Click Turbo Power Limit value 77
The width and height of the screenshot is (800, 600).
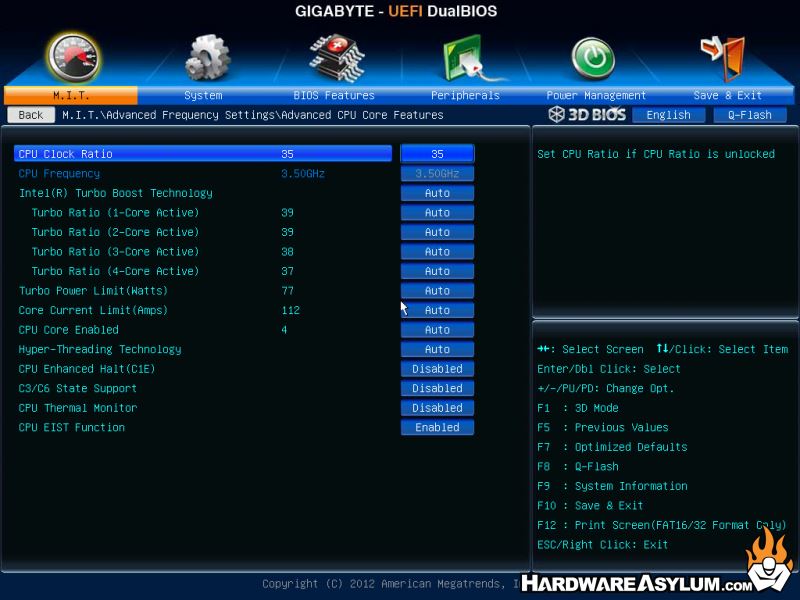coord(287,290)
